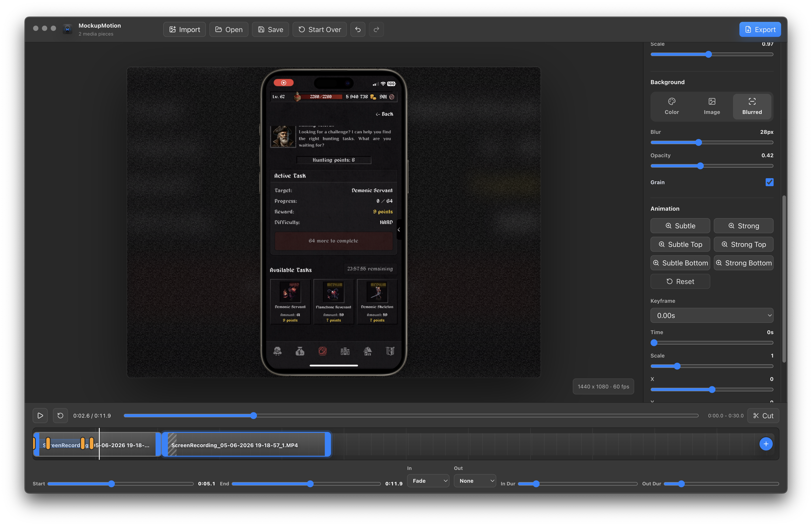Open the Out transition None dropdown

coord(475,481)
